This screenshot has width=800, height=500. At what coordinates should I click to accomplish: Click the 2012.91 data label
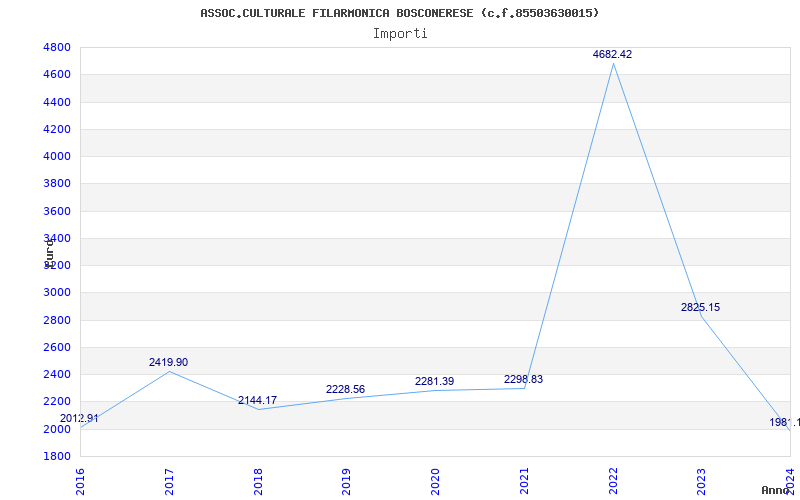pyautogui.click(x=79, y=418)
